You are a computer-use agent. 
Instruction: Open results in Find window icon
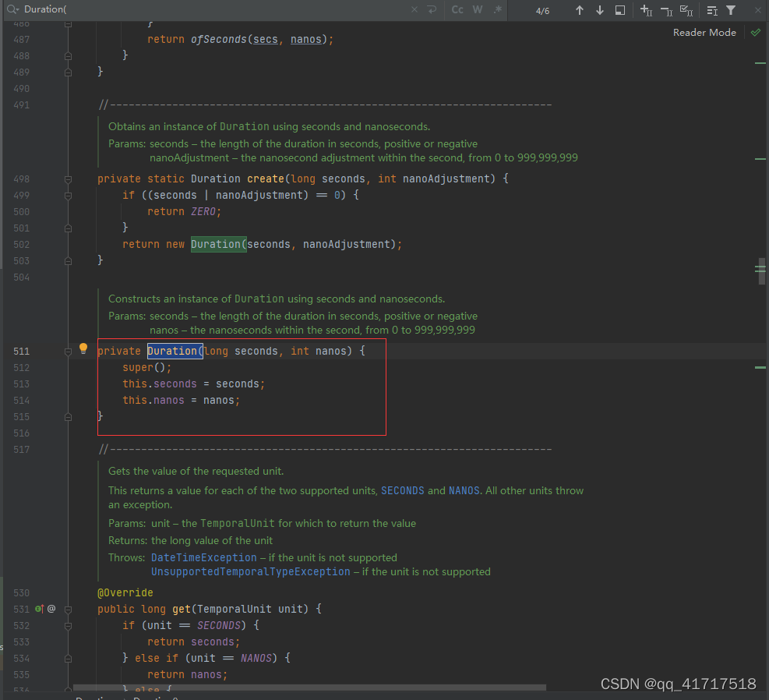[x=620, y=10]
